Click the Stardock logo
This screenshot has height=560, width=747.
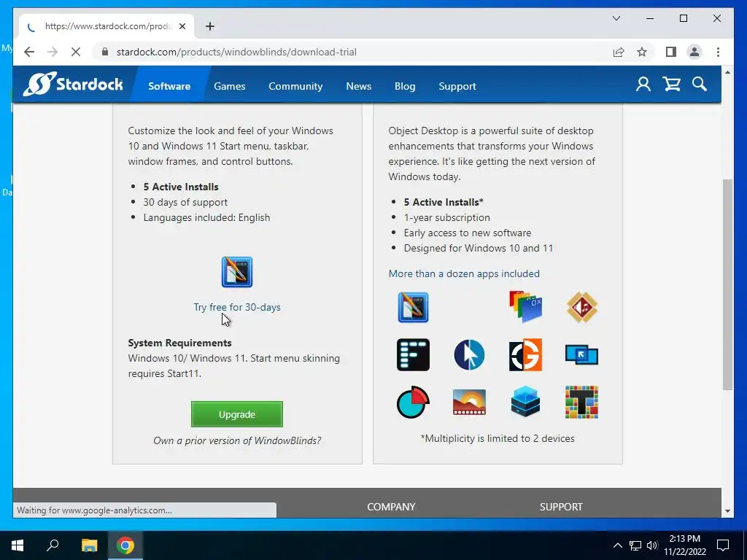pos(73,85)
